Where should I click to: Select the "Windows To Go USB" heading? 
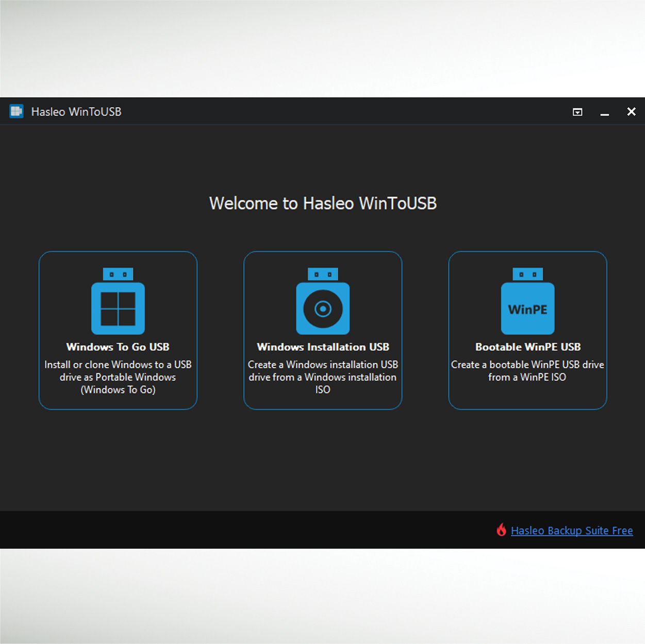click(118, 347)
